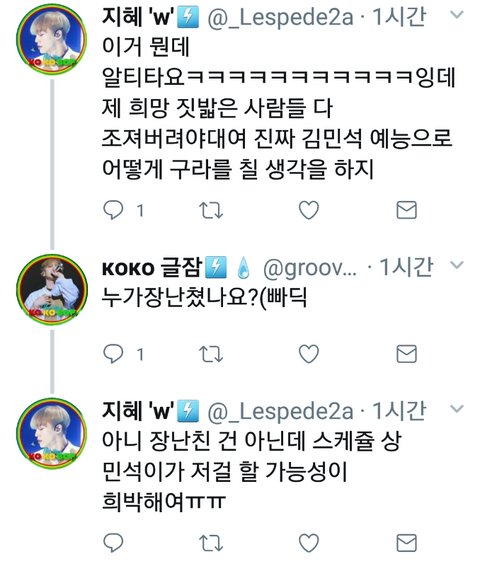This screenshot has width=480, height=566.
Task: View KOKO 글잠's profile picture
Action: pos(52,289)
